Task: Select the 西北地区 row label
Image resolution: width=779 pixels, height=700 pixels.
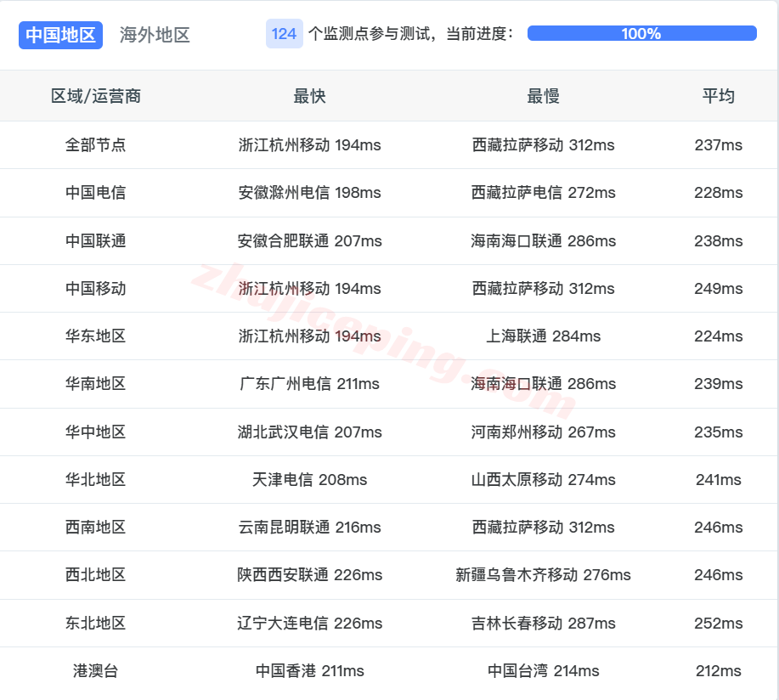Action: pos(95,575)
